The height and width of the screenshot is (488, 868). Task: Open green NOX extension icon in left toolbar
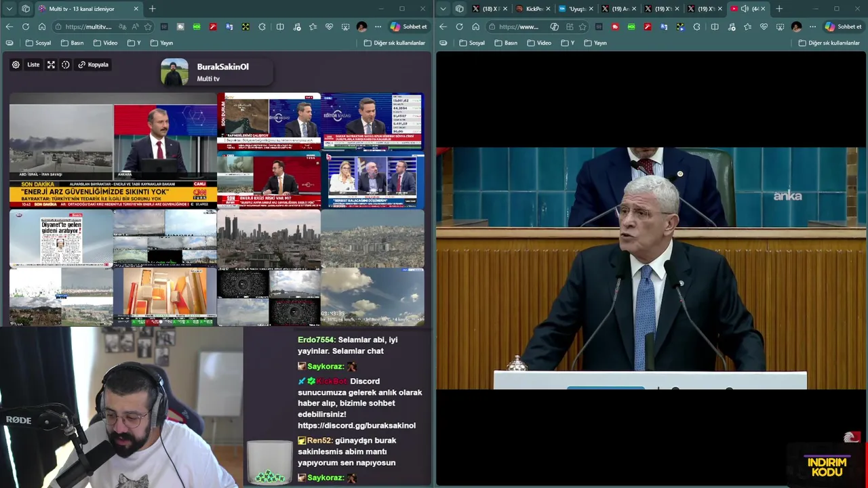(x=197, y=26)
